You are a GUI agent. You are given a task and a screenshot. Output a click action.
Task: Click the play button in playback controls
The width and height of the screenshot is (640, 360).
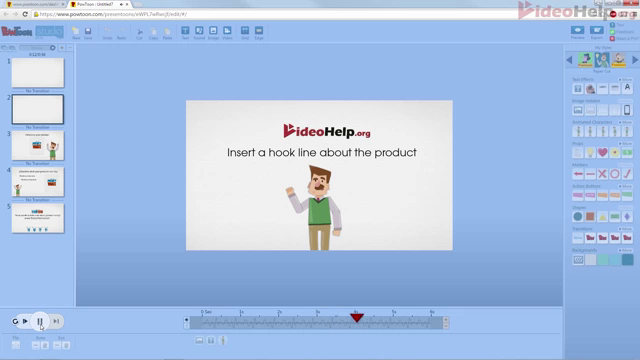click(x=25, y=321)
